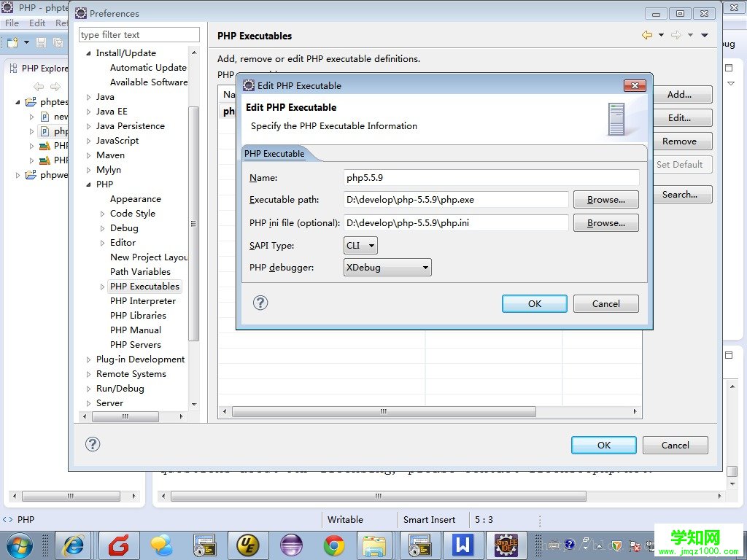Open the PHP debugger dropdown showing XDebug
Screen dimensions: 747x560
pyautogui.click(x=387, y=268)
